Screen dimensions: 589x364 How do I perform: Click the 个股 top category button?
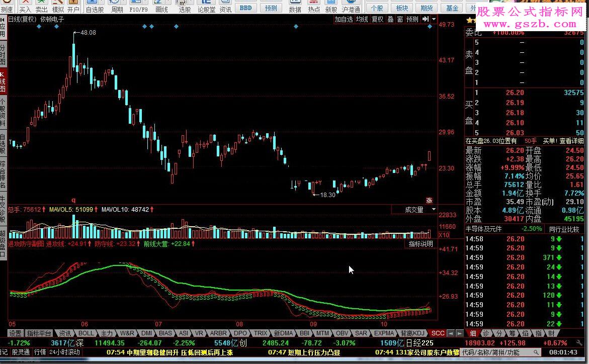[x=377, y=8]
